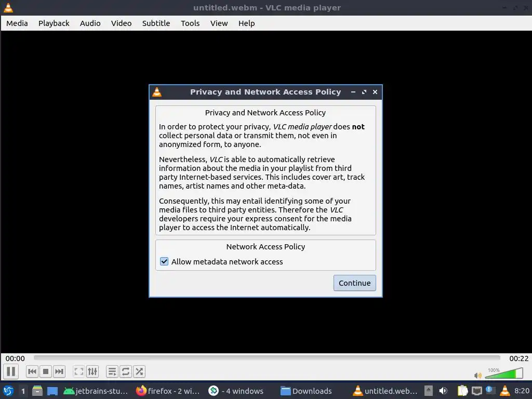Open the Subtitle menu

(x=156, y=23)
